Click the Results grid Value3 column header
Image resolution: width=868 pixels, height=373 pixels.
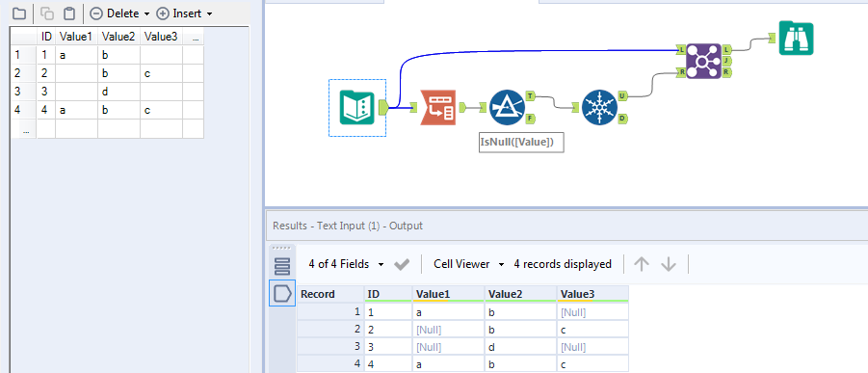tap(592, 294)
